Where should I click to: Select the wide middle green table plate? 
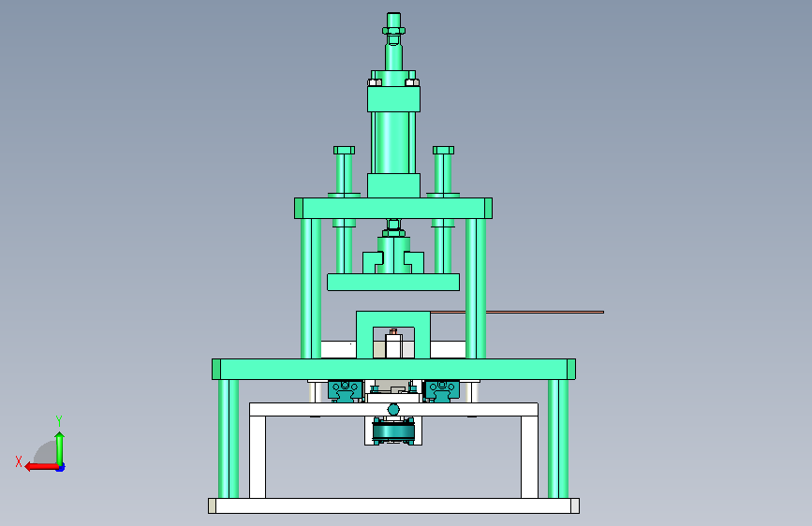coord(393,369)
